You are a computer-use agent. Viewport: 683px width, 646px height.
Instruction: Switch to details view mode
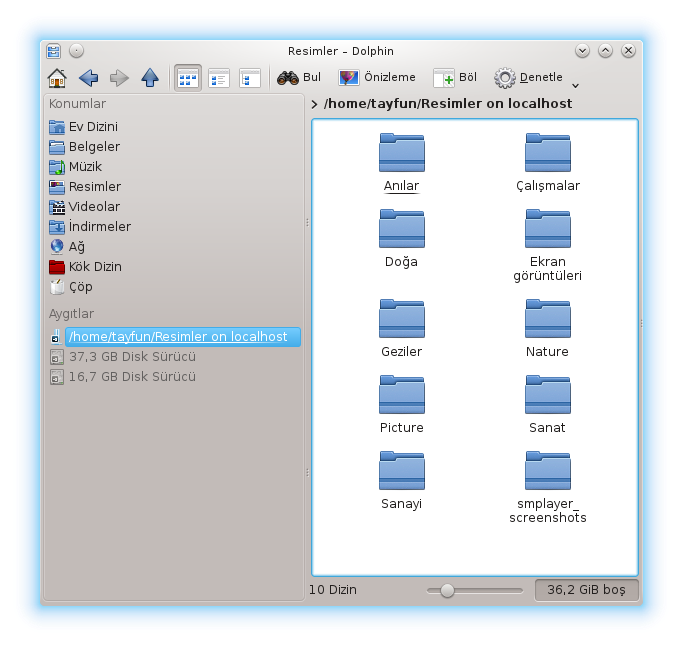pos(219,78)
